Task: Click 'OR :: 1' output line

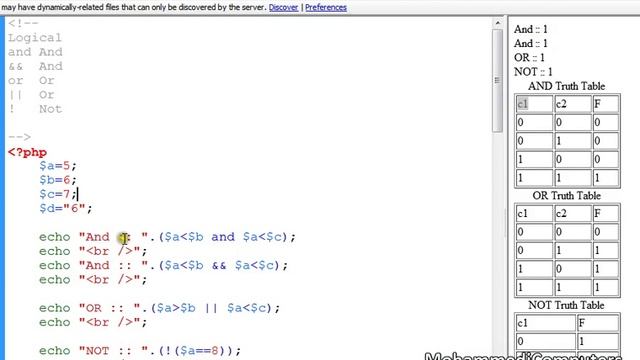Action: (x=529, y=58)
